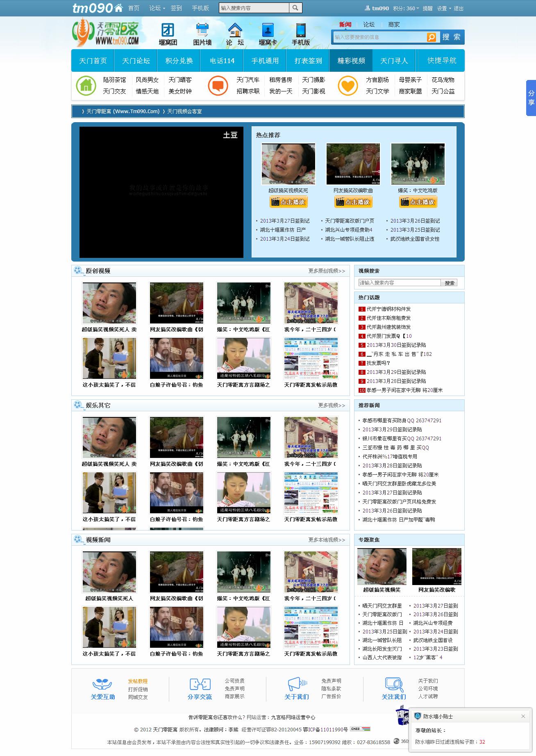Focus the top bar search input
This screenshot has height=756, width=536.
point(254,8)
